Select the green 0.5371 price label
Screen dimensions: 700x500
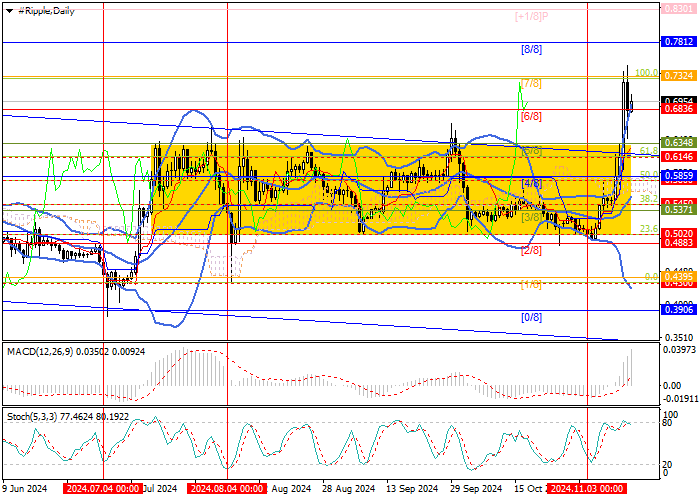(x=679, y=209)
